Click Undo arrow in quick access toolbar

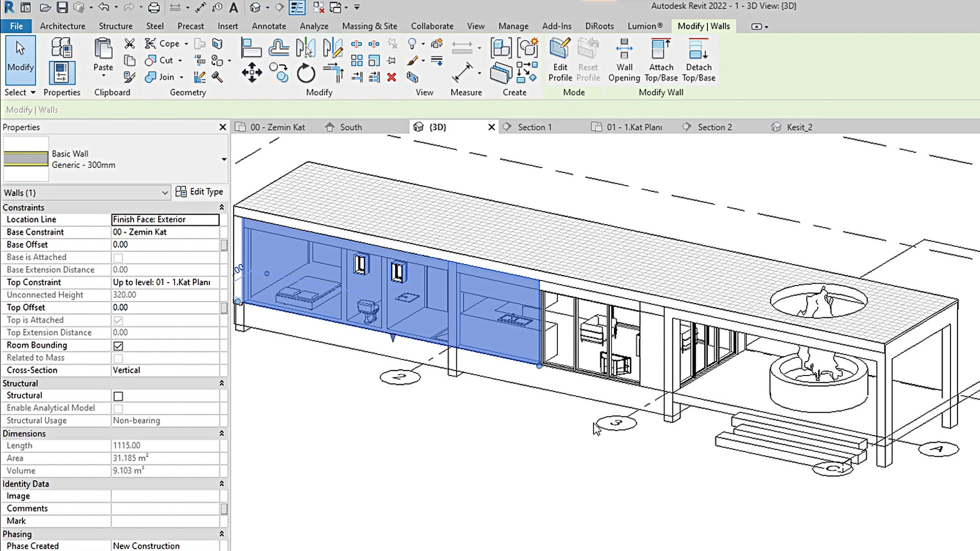[x=104, y=7]
